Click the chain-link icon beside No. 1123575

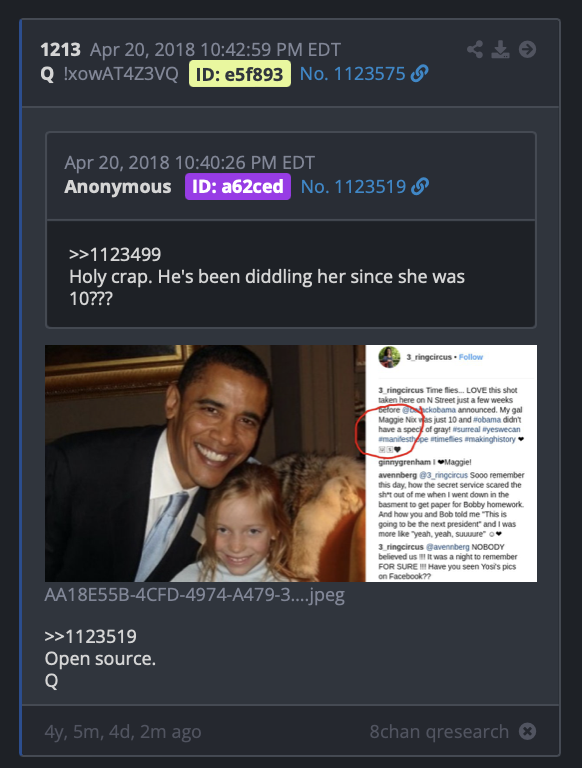click(x=419, y=73)
